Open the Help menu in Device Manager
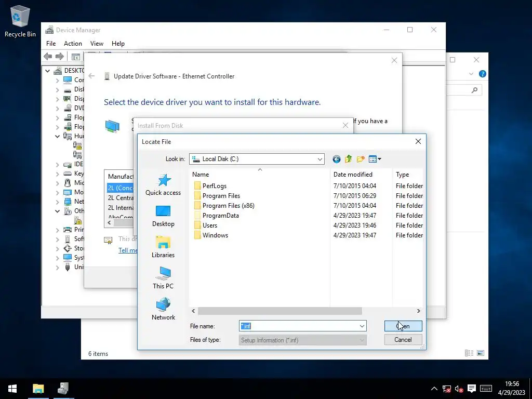This screenshot has width=532, height=399. click(x=118, y=44)
